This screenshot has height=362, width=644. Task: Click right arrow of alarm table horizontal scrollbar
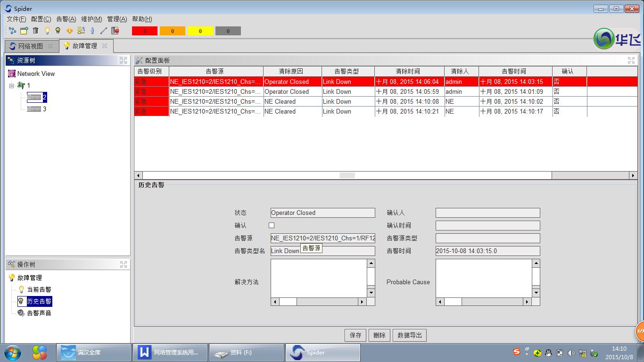633,175
